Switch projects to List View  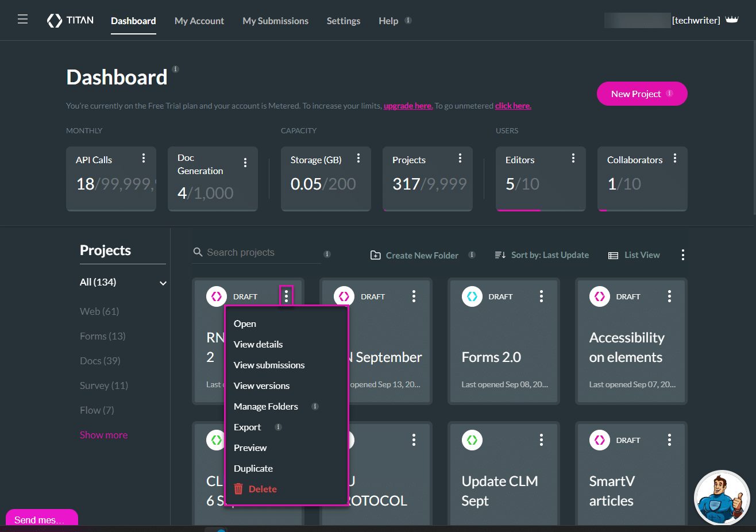coord(634,255)
